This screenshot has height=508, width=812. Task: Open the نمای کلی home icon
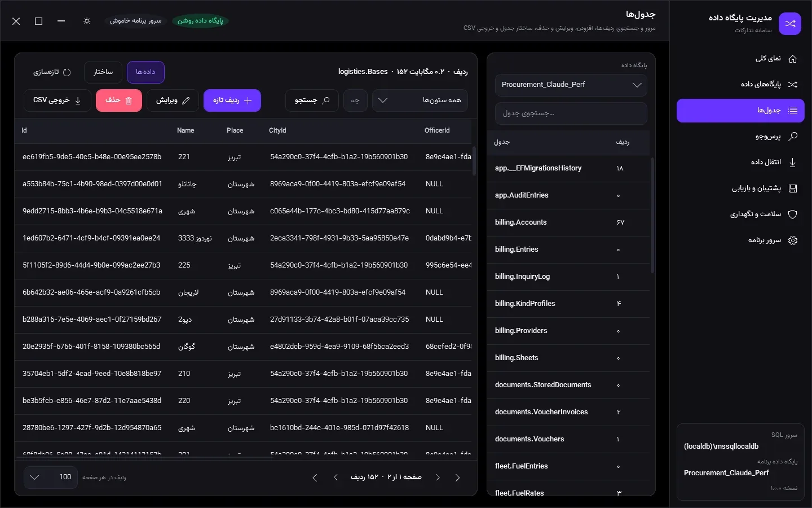pos(793,59)
